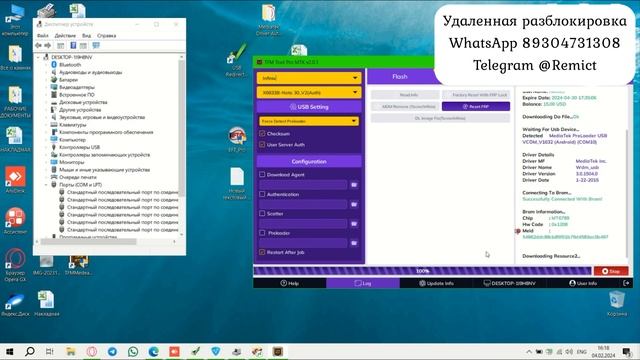Browse for the Authentication file
Viewport: 640px width, 360px height.
(x=354, y=204)
